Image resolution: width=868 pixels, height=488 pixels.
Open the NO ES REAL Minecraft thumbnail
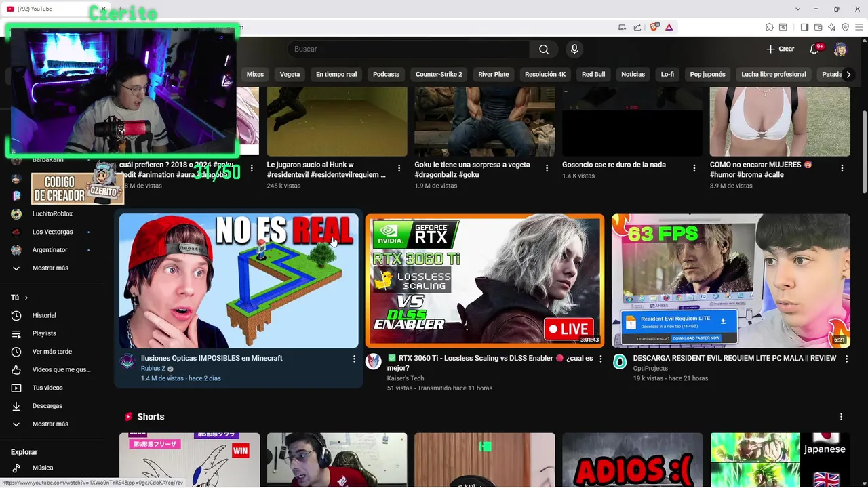239,281
